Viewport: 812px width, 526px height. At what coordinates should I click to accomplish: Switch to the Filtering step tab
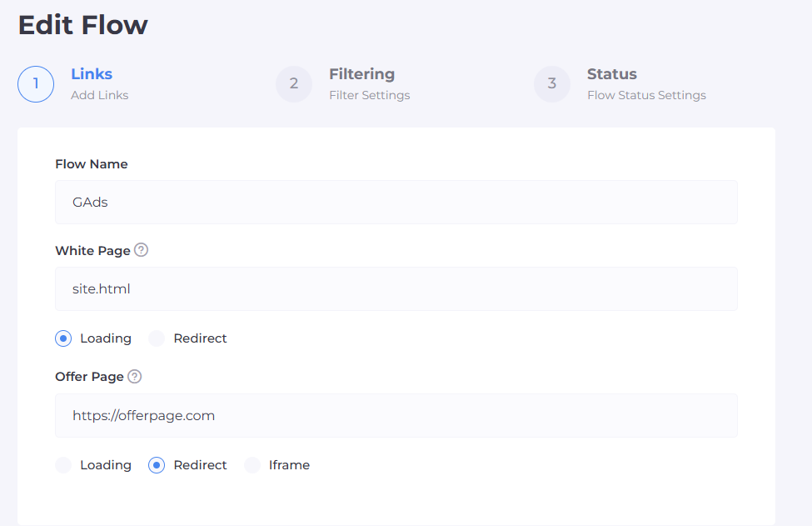coord(361,74)
